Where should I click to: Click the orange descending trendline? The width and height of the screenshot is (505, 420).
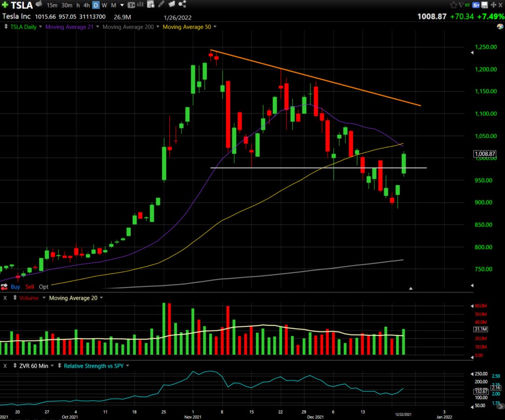316,77
